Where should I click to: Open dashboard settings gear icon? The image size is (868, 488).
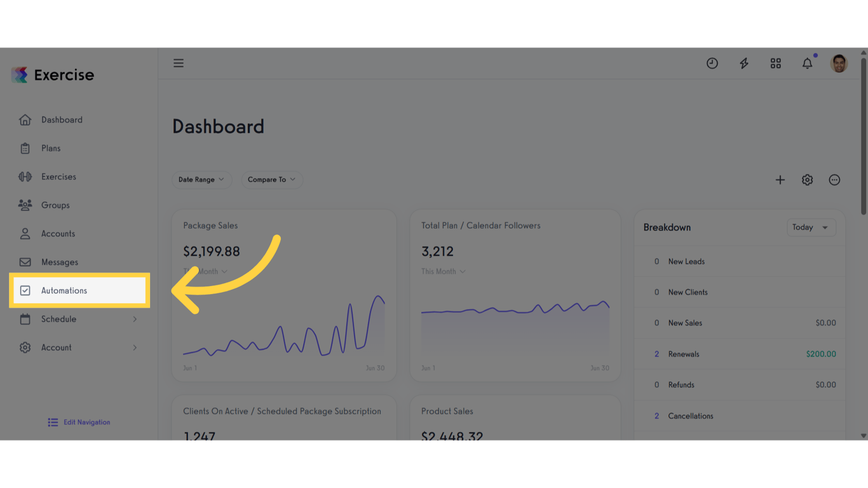[808, 180]
